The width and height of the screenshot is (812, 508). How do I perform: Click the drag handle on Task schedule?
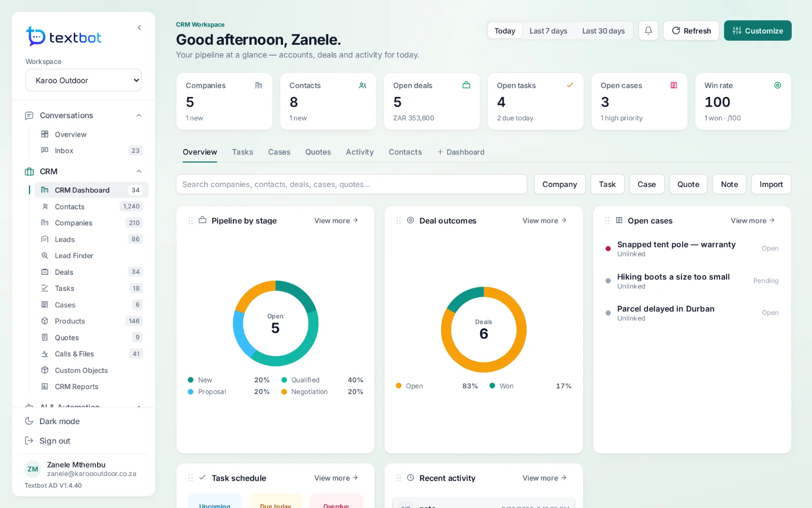[190, 478]
